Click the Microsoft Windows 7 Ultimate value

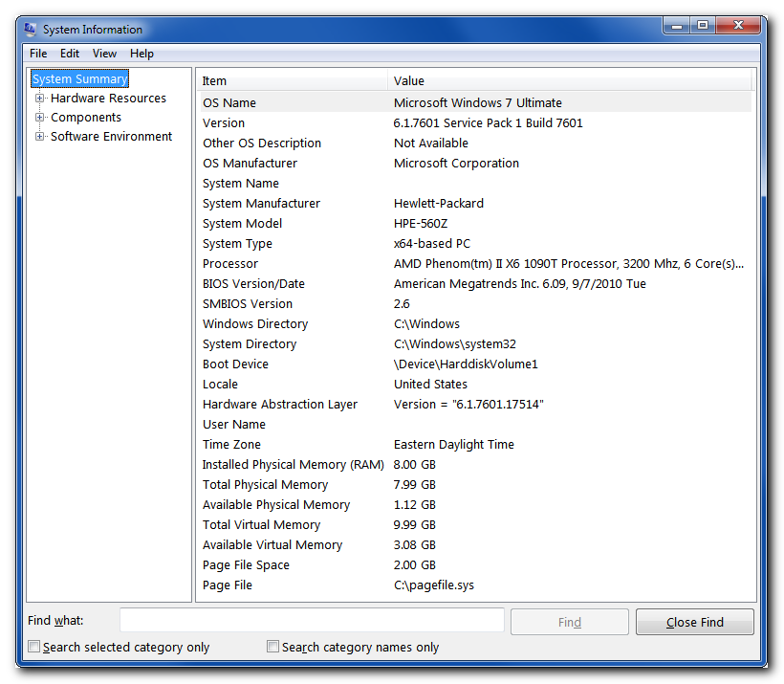coord(477,102)
